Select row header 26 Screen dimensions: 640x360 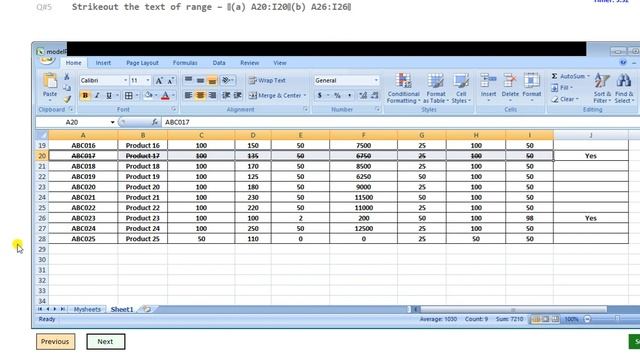(x=42, y=218)
